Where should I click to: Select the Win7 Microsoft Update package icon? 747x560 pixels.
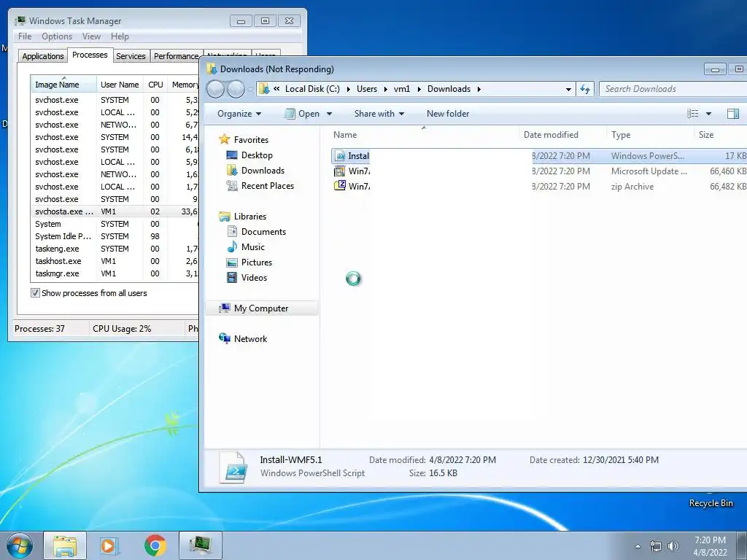(x=340, y=171)
